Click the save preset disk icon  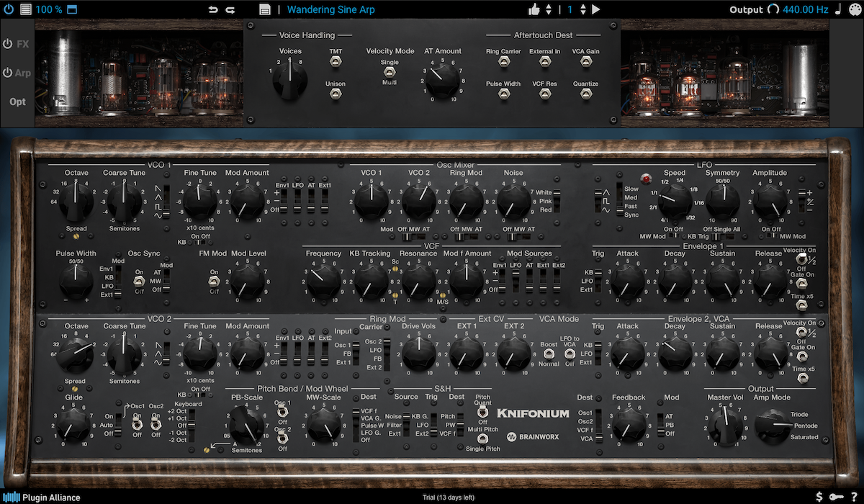[x=265, y=10]
